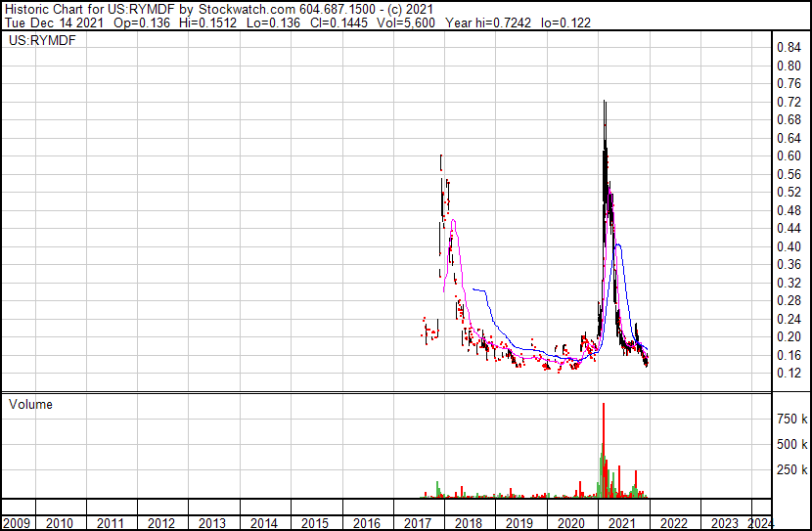Select the 'Historic Chart for US:RYMDF' title text

click(90, 10)
